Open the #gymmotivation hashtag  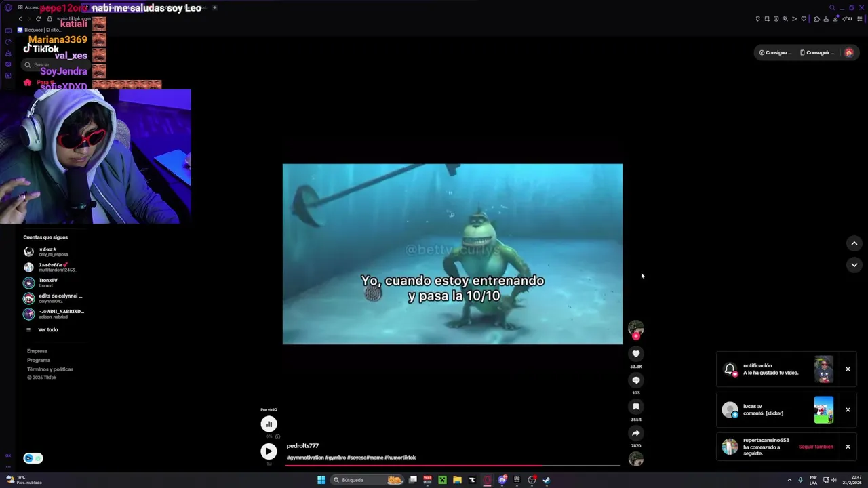coord(305,457)
